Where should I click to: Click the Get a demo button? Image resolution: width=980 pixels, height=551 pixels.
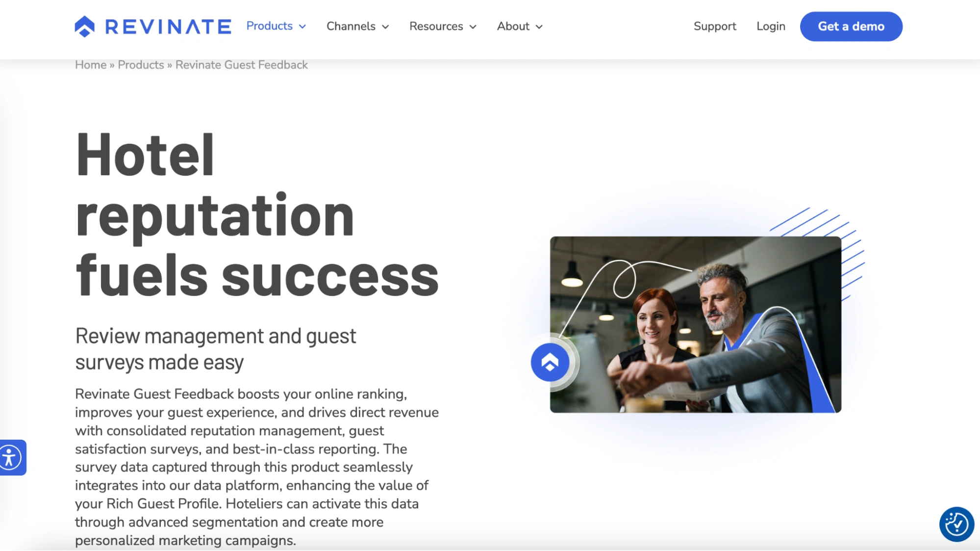851,26
